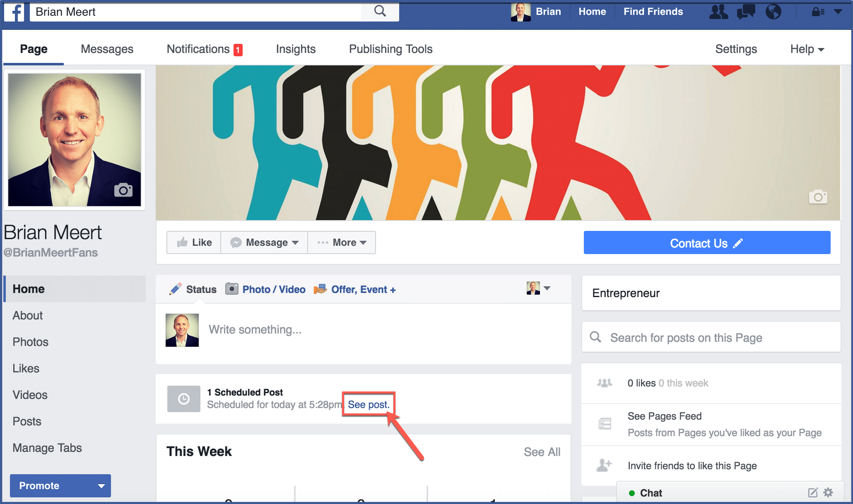Click See All in This Week
The image size is (853, 504).
coord(542,452)
